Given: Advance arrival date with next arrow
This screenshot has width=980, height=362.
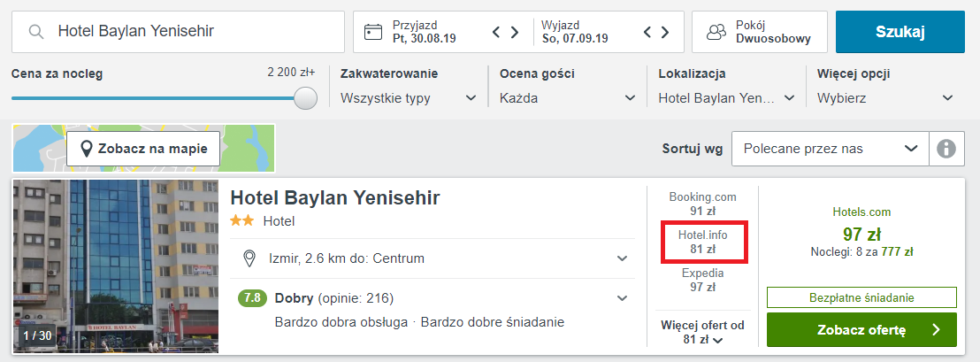Looking at the screenshot, I should pos(515,32).
